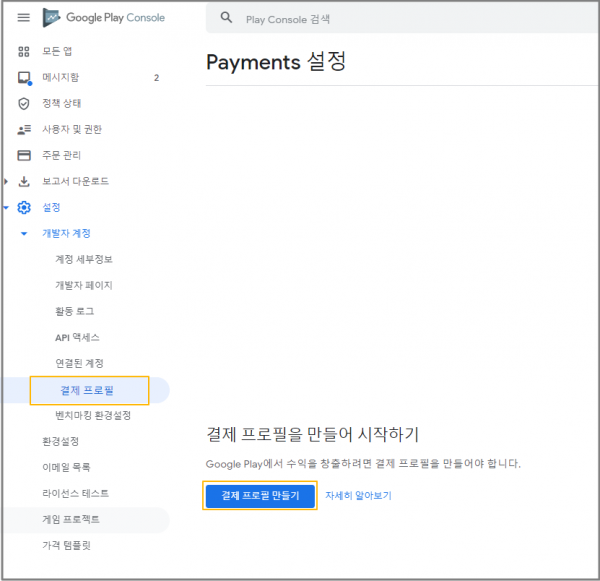Collapse the 개발자 계정 subsection arrow
Viewport: 600px width, 581px height.
point(24,233)
